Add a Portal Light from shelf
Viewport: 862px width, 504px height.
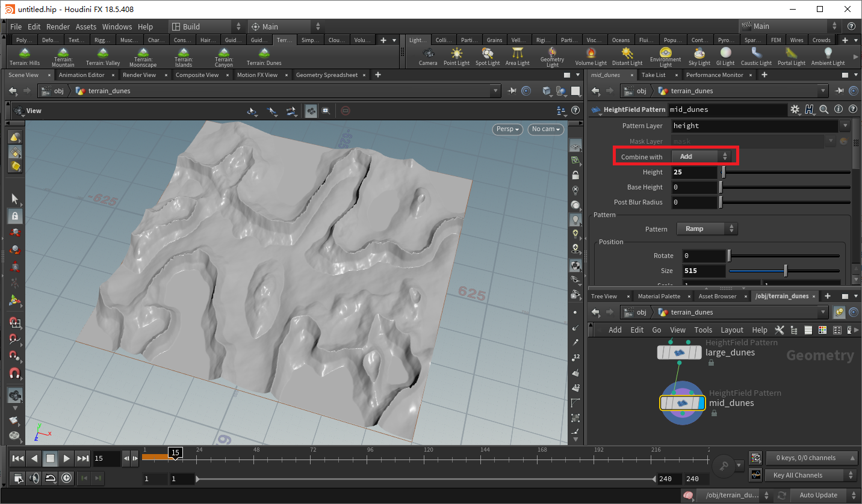(x=791, y=58)
